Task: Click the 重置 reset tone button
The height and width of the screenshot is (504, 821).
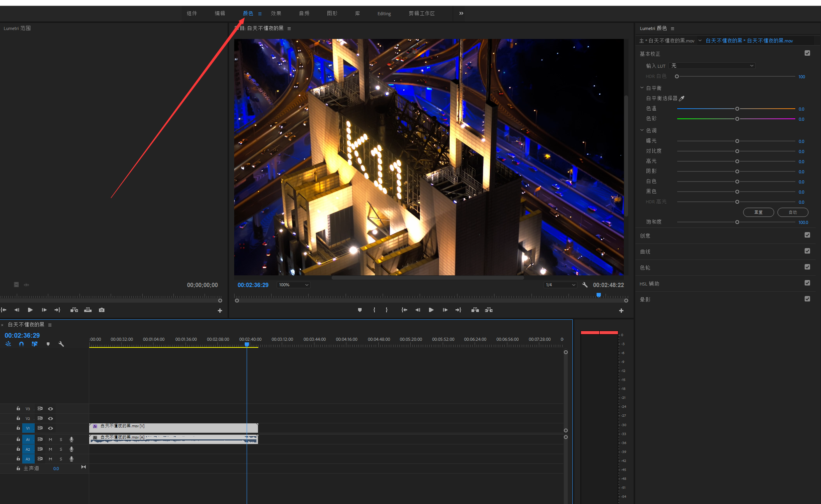Action: 758,212
